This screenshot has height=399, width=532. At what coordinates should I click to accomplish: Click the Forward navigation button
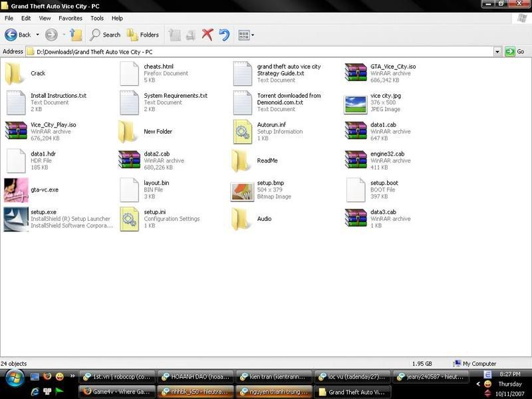click(51, 35)
